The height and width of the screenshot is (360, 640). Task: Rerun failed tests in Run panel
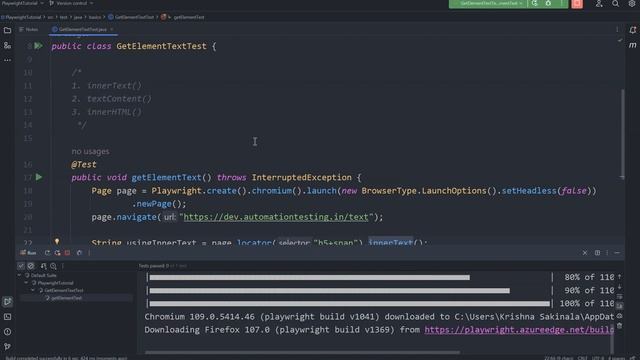tap(57, 253)
